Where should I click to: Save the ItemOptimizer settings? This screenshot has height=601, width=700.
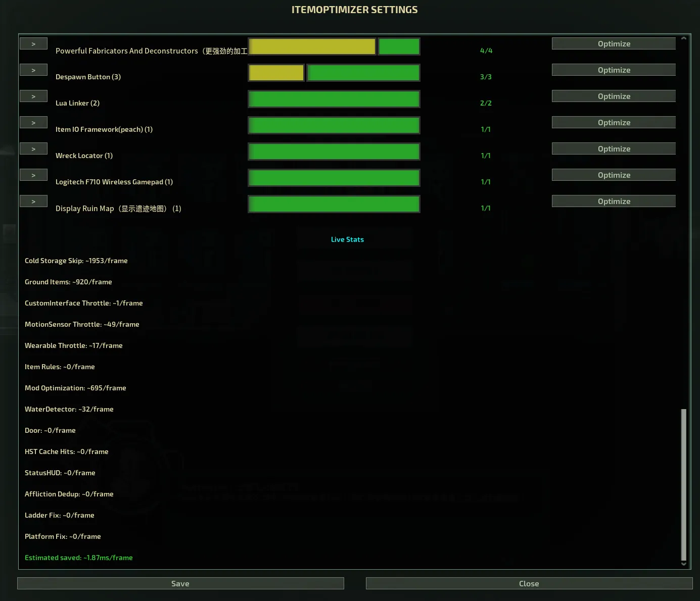(180, 583)
